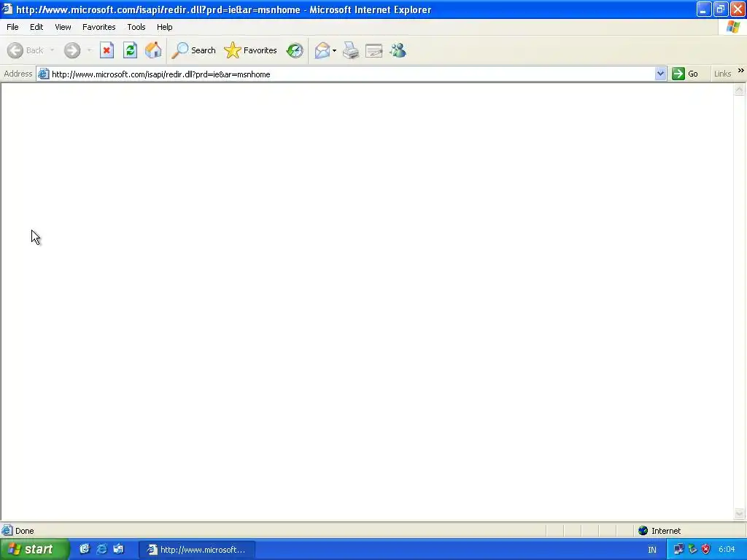Click the IN language bar indicator
This screenshot has height=560, width=747.
[x=652, y=550]
